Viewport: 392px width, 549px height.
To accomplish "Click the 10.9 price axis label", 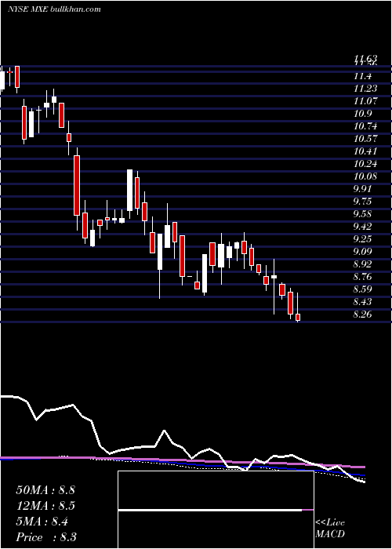I will coord(362,114).
